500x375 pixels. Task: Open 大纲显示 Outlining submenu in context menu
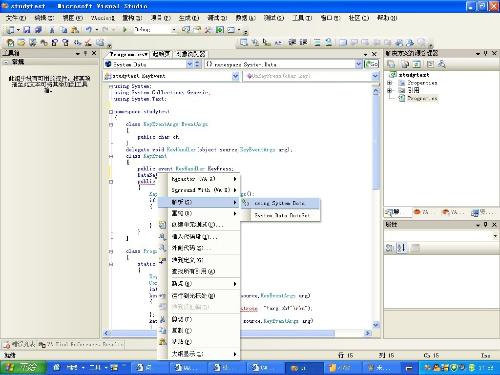click(199, 354)
